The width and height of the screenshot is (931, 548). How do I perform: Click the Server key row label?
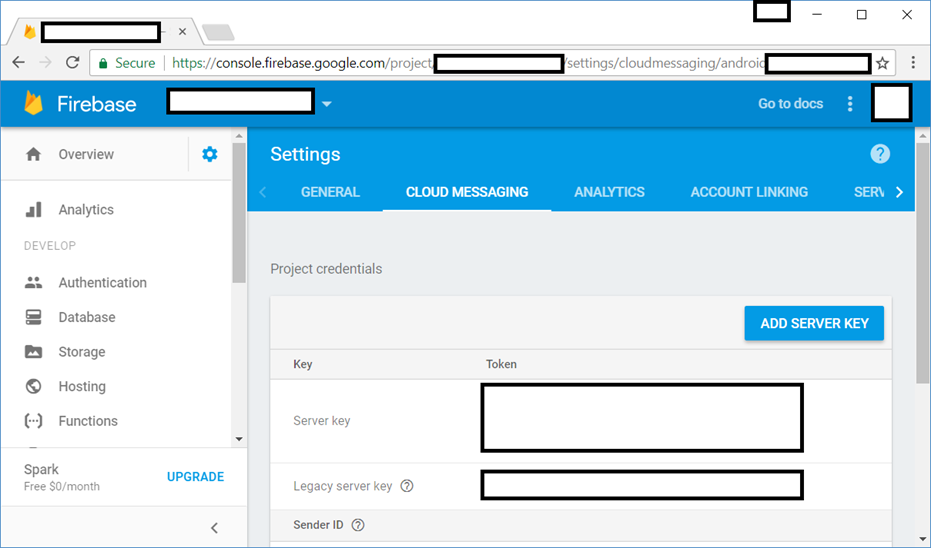point(322,421)
